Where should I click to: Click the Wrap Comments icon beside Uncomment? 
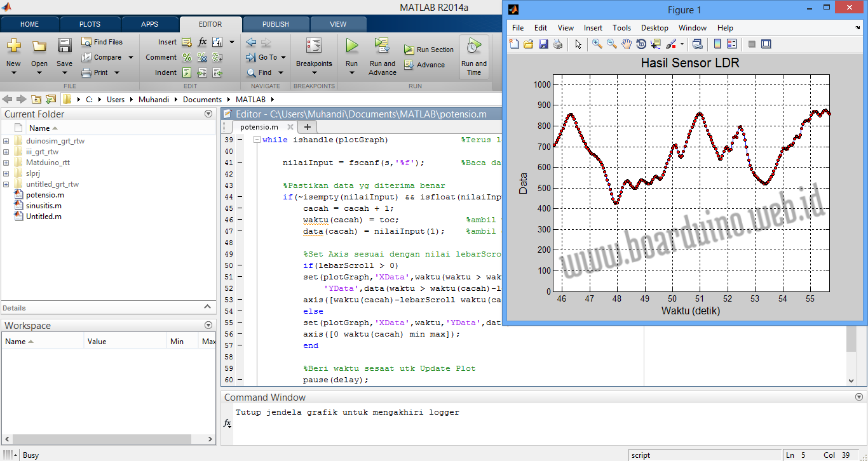pyautogui.click(x=217, y=57)
